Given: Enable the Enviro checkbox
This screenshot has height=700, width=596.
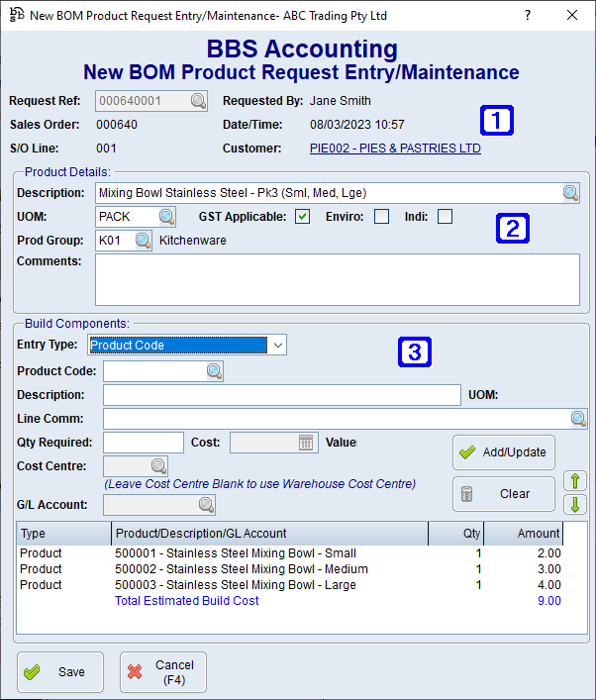Looking at the screenshot, I should pos(381,217).
